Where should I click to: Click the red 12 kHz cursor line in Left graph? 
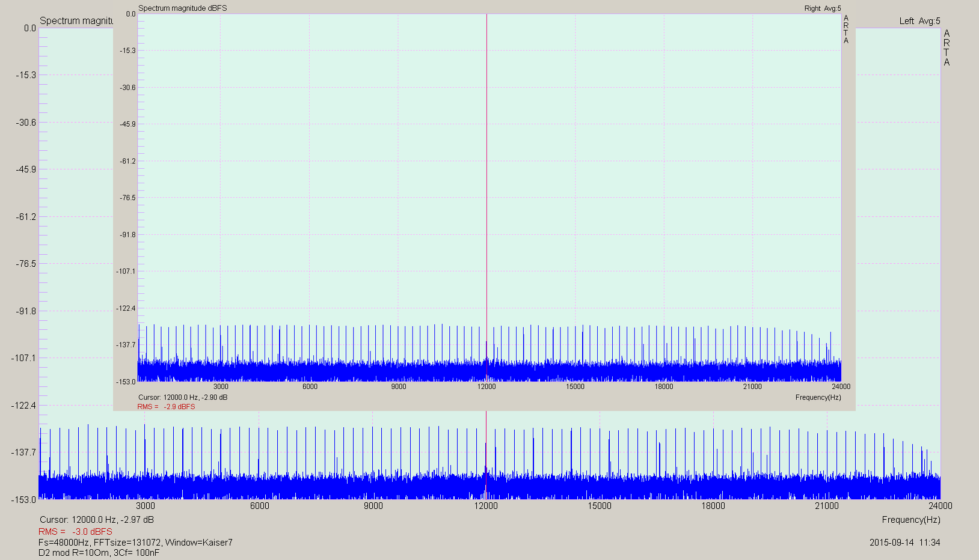point(486,455)
